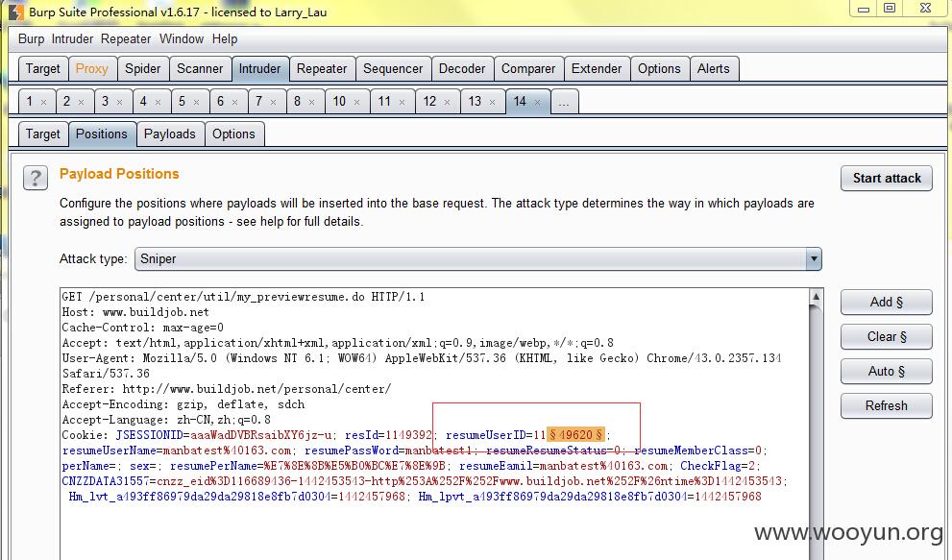
Task: Click the 'Cache-Control: max-age=0' line
Action: coord(143,328)
